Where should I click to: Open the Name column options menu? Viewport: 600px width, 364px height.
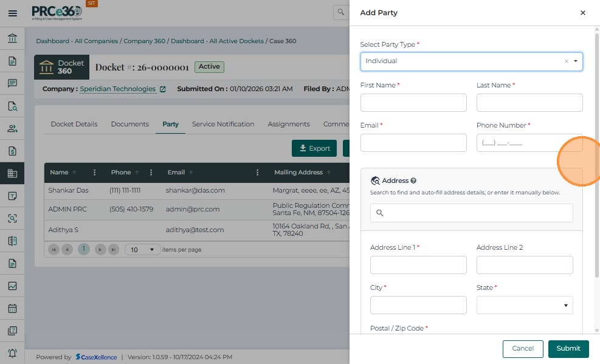94,173
